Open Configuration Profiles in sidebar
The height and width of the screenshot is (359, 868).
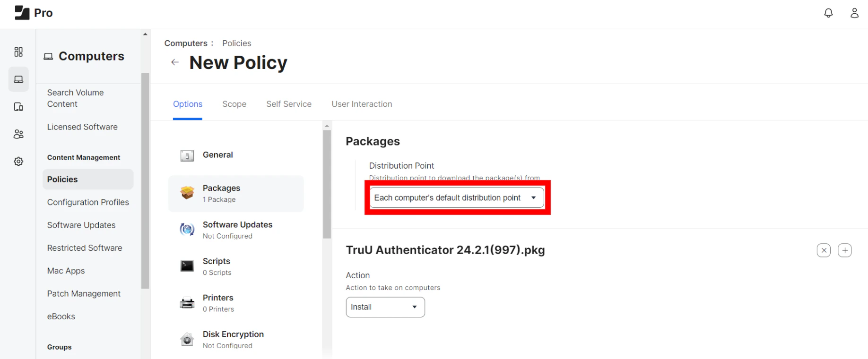[88, 202]
